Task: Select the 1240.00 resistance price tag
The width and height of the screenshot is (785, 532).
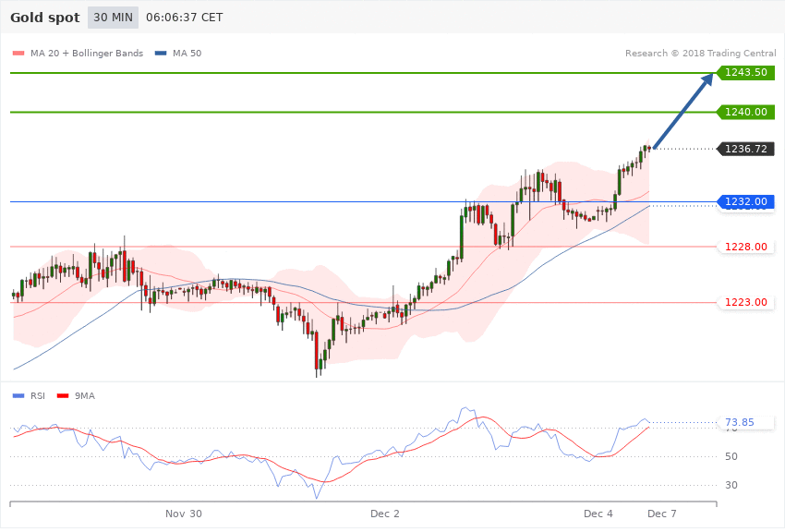Action: click(x=746, y=112)
